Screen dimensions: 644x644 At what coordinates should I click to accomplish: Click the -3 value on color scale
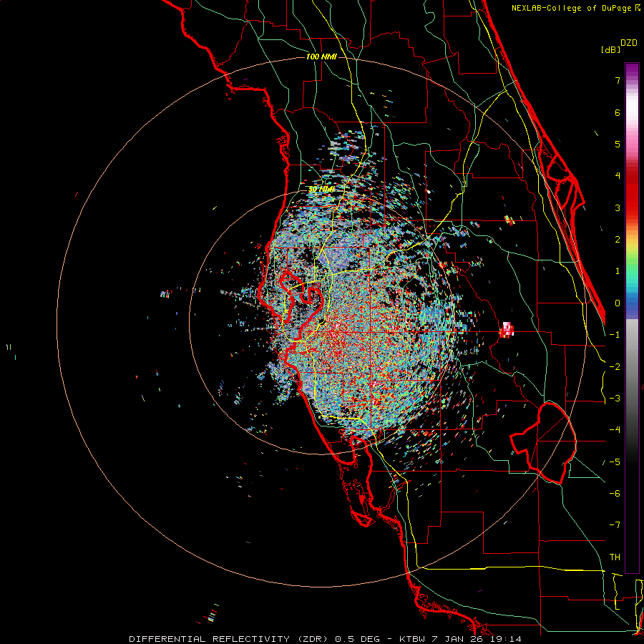[615, 399]
